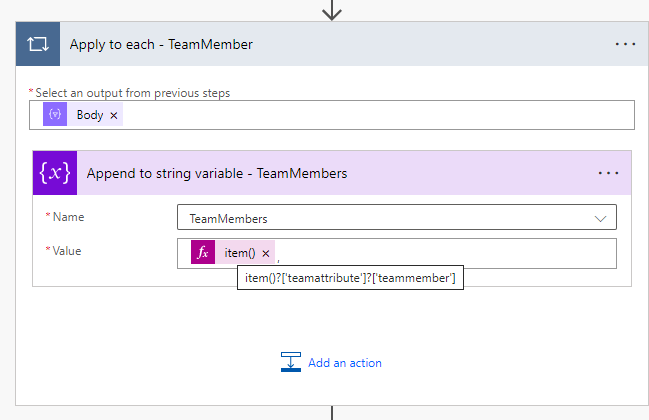Open the Append to string variable ellipsis menu
This screenshot has height=420, width=649.
608,173
